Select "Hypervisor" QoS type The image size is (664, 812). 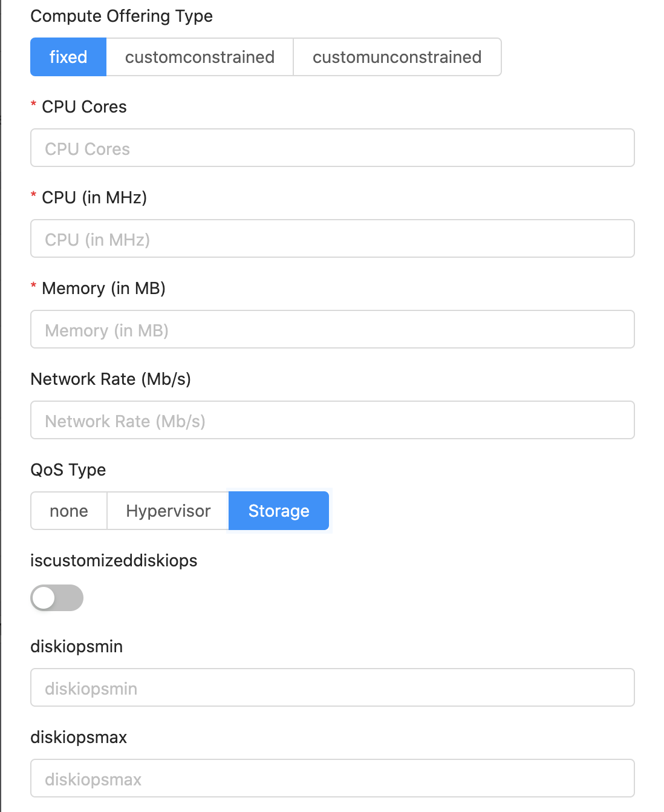coord(168,511)
